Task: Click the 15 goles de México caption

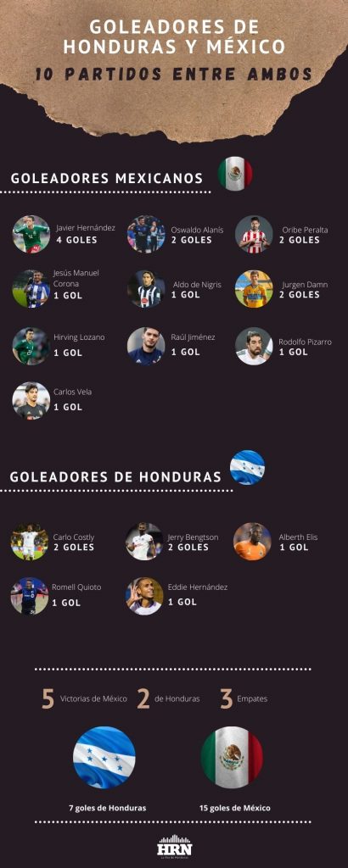Action: [235, 808]
